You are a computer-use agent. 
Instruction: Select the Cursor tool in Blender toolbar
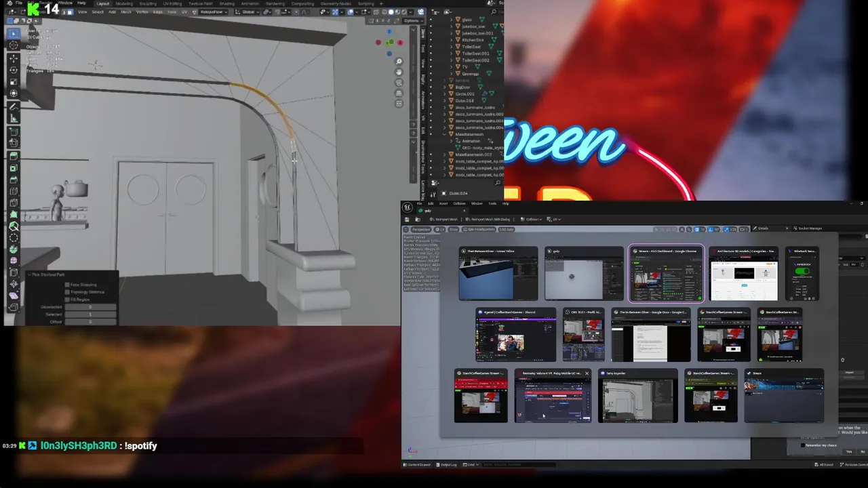(x=14, y=45)
